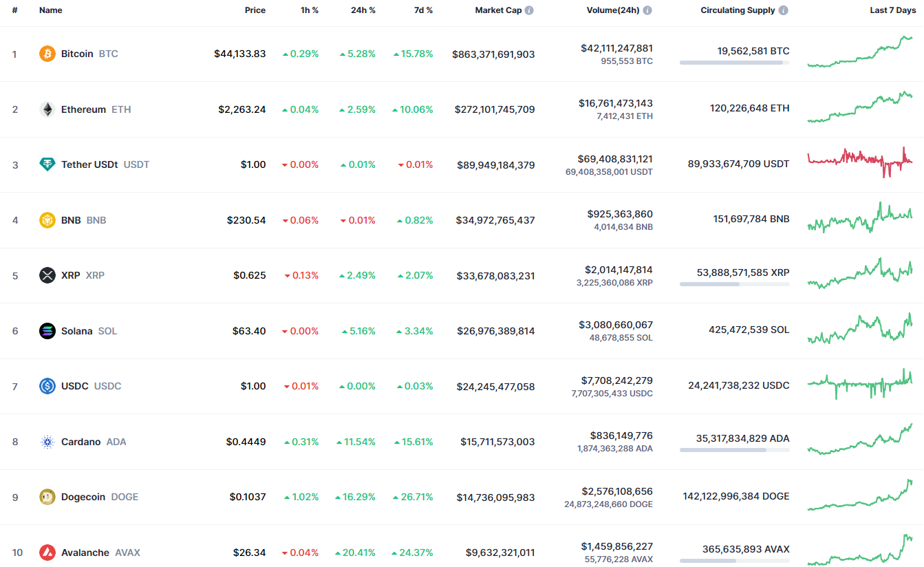Click Ethereum's 24h volume amount link

615,103
